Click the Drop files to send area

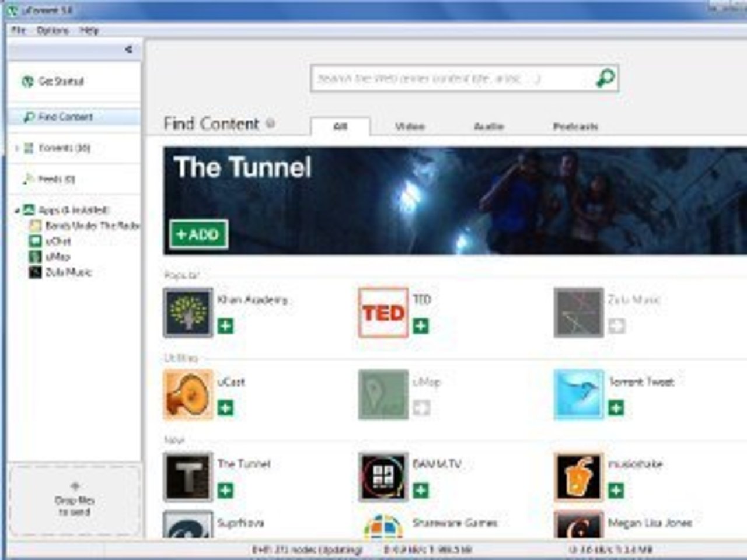click(75, 501)
